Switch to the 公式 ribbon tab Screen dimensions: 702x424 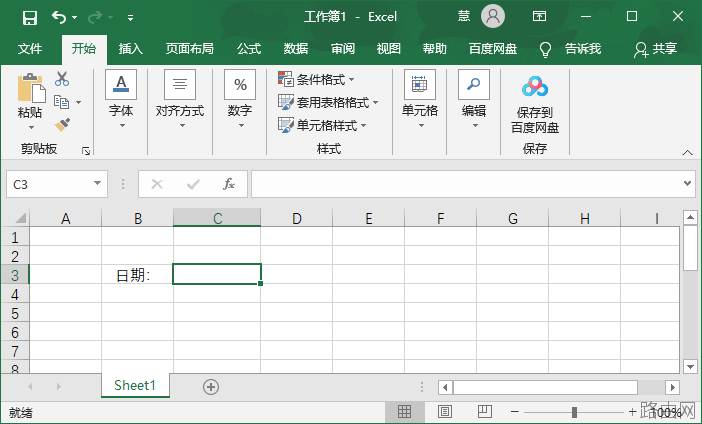[x=249, y=48]
